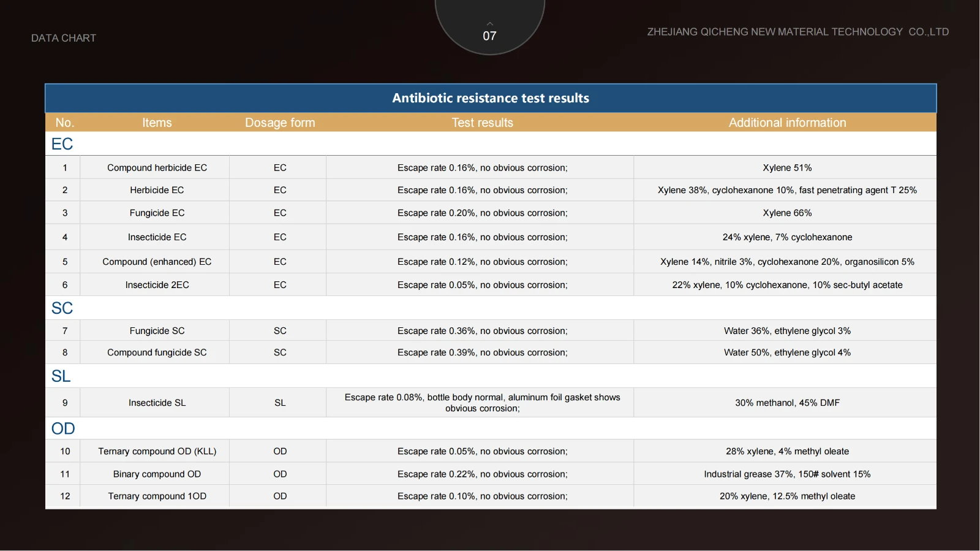The height and width of the screenshot is (551, 980).
Task: Click the Industrial grease 37% info cell
Action: [x=787, y=474]
